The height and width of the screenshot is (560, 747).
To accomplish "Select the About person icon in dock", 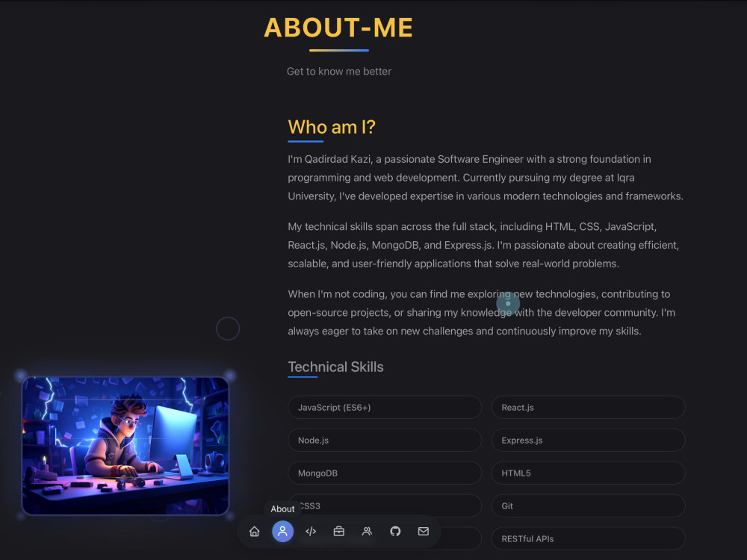I will pos(282,532).
